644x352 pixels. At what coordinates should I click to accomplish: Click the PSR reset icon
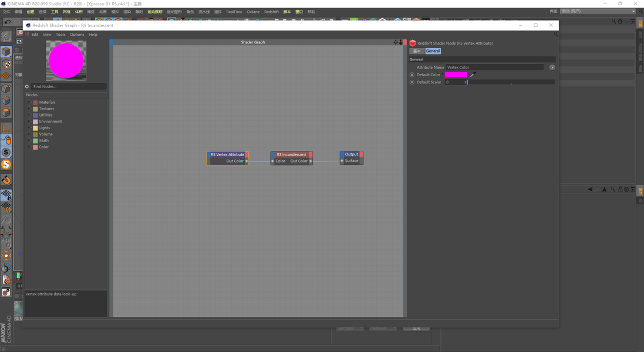[6, 242]
